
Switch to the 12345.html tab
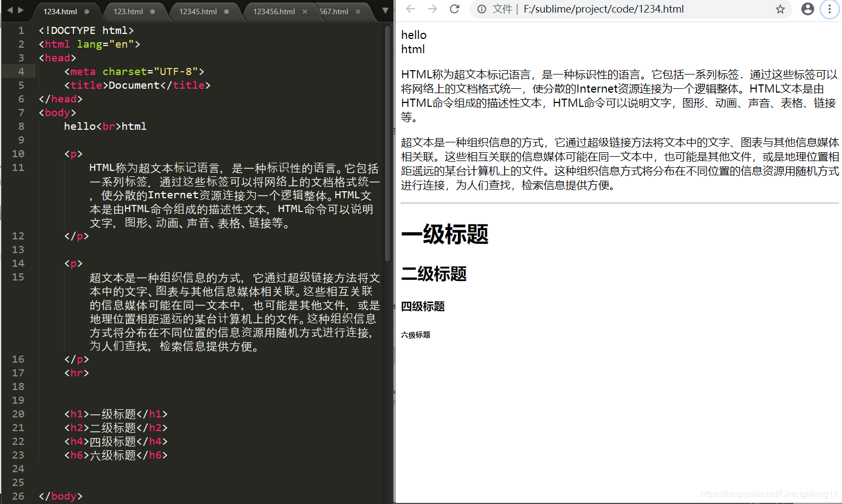[x=198, y=12]
